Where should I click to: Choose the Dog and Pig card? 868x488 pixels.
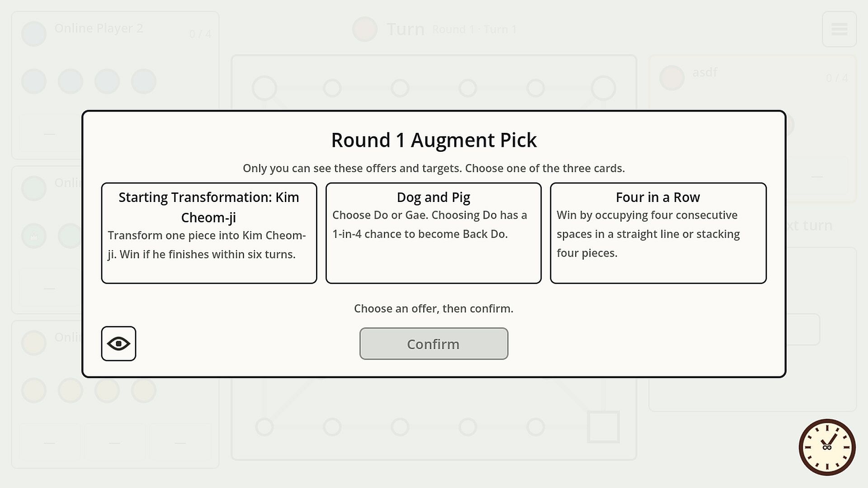(433, 233)
